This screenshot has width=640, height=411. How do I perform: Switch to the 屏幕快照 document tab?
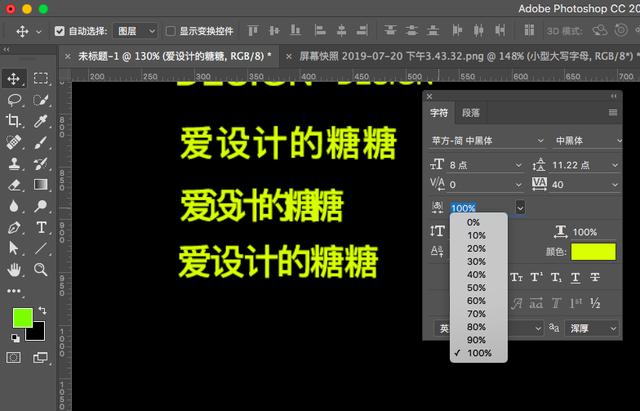pos(467,56)
